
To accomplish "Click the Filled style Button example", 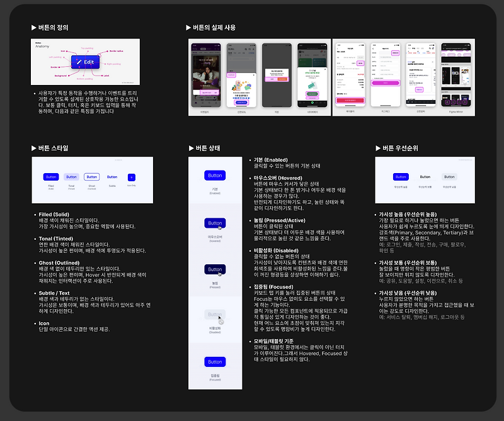I will 51,177.
